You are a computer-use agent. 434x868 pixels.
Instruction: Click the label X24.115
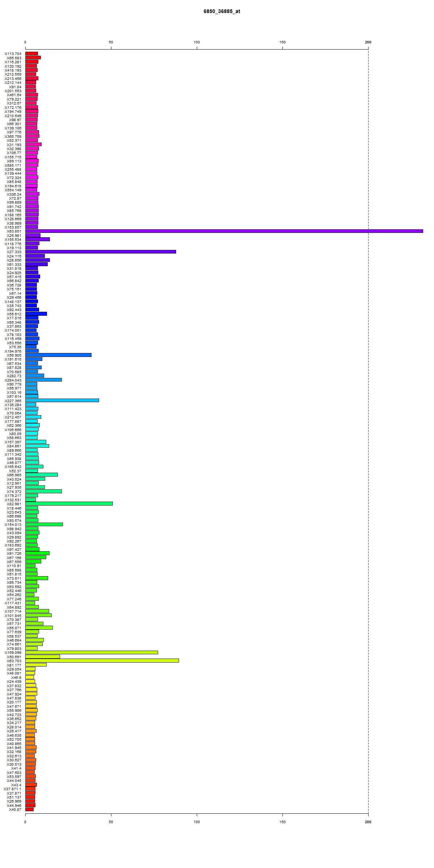(x=14, y=256)
